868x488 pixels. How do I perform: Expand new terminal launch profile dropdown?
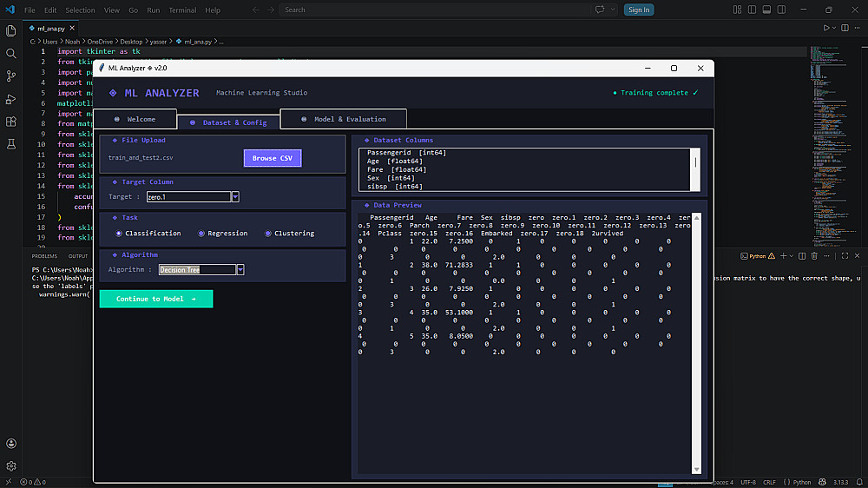[792, 256]
